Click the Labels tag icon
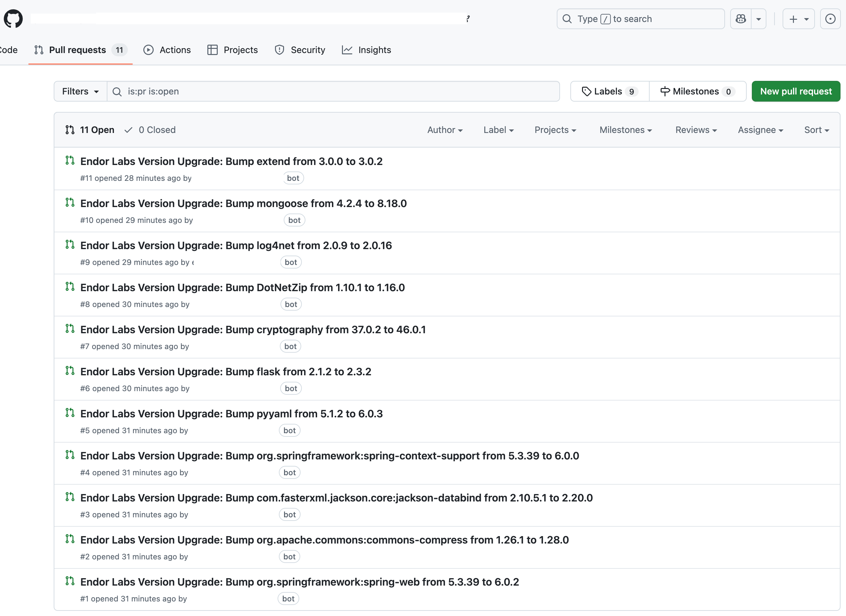 click(x=587, y=91)
